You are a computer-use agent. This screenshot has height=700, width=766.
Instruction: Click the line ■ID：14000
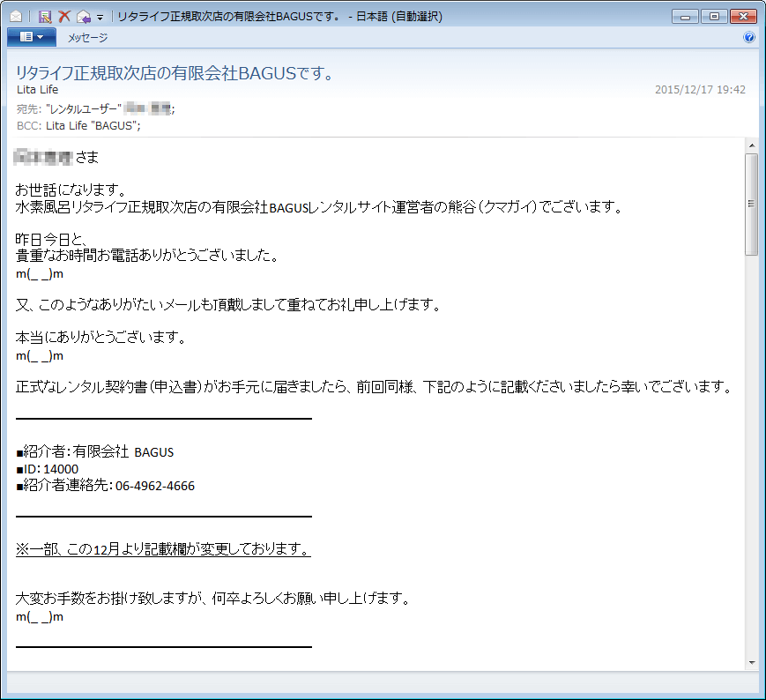[x=48, y=469]
